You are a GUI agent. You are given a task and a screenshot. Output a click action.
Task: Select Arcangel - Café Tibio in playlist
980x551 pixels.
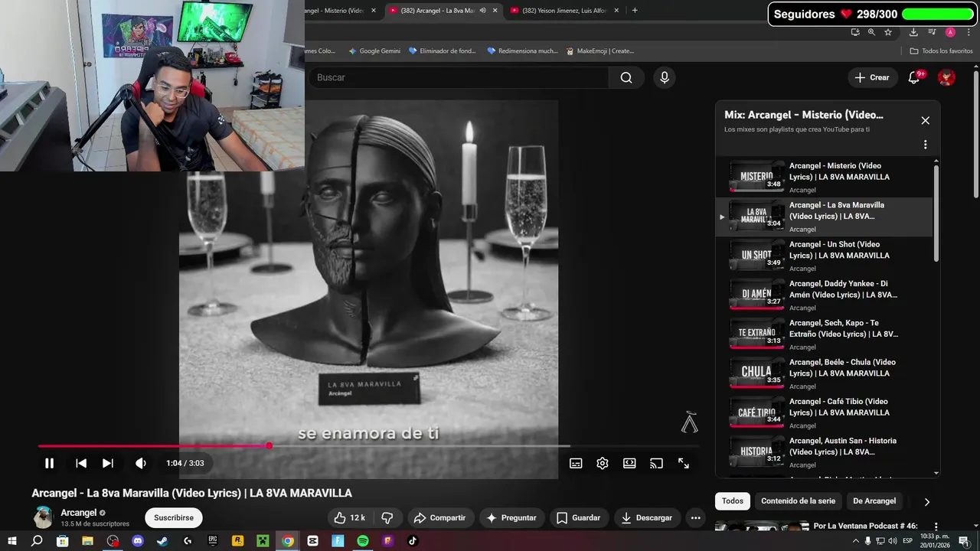pos(825,412)
